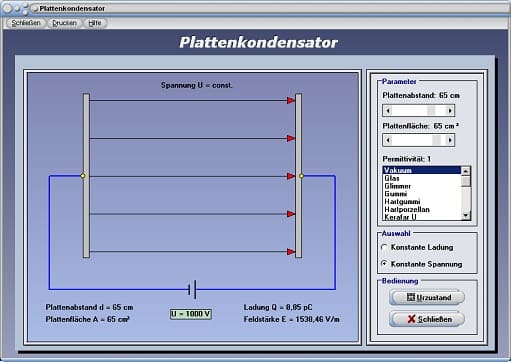Click the material list scrollbar thumb
This screenshot has width=511, height=362.
(466, 181)
